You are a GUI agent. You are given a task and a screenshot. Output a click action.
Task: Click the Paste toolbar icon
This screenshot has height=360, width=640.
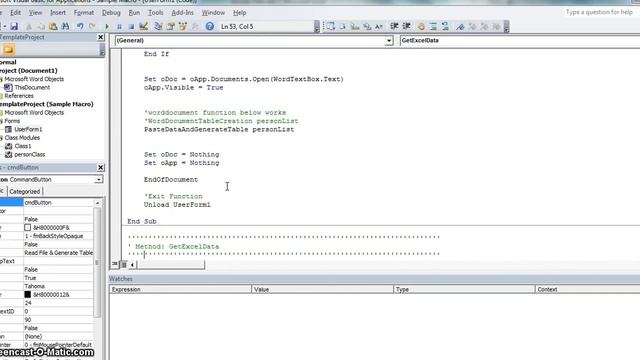pos(53,27)
